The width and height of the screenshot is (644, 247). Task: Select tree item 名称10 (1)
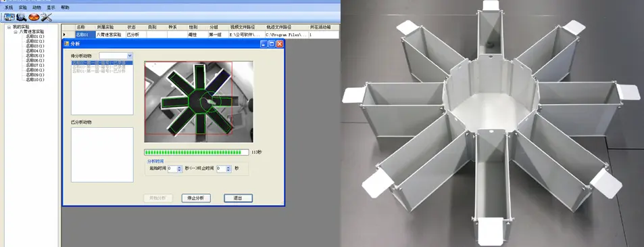(x=35, y=80)
